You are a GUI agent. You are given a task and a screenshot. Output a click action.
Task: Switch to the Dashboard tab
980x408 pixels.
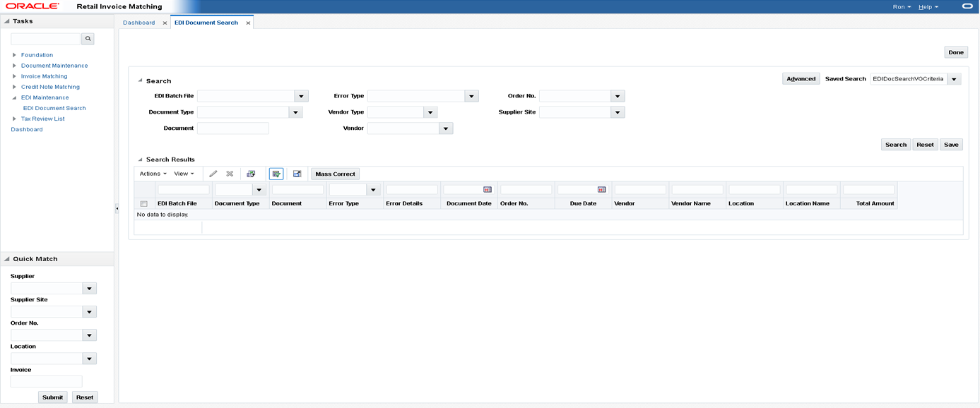pos(138,22)
